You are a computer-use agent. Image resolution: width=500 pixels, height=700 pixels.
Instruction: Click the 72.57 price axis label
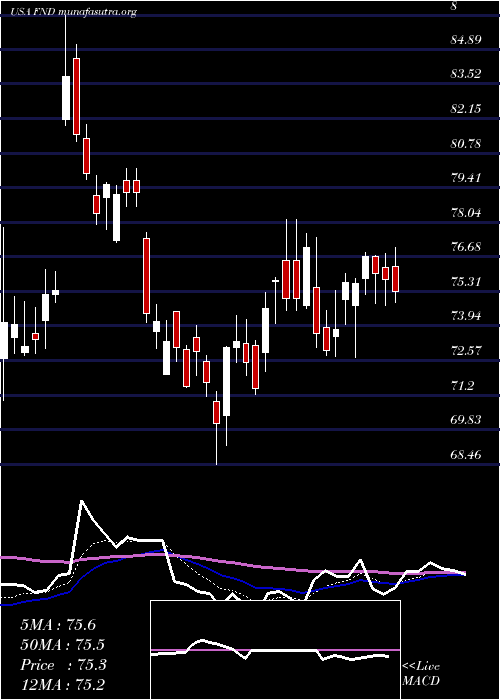click(466, 351)
